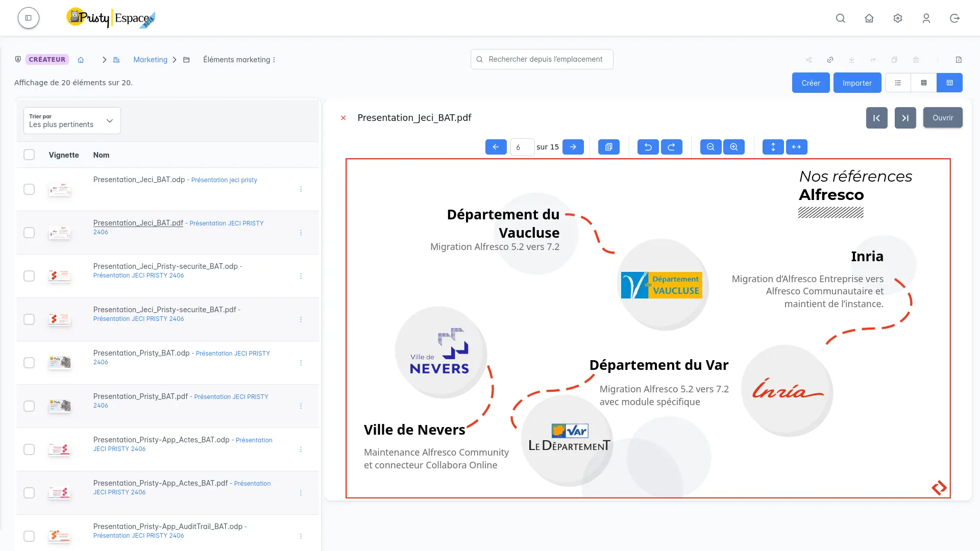
Task: Check Presentation_Jeci_Pristy-securite_BAT.odp checkbox
Action: point(29,276)
